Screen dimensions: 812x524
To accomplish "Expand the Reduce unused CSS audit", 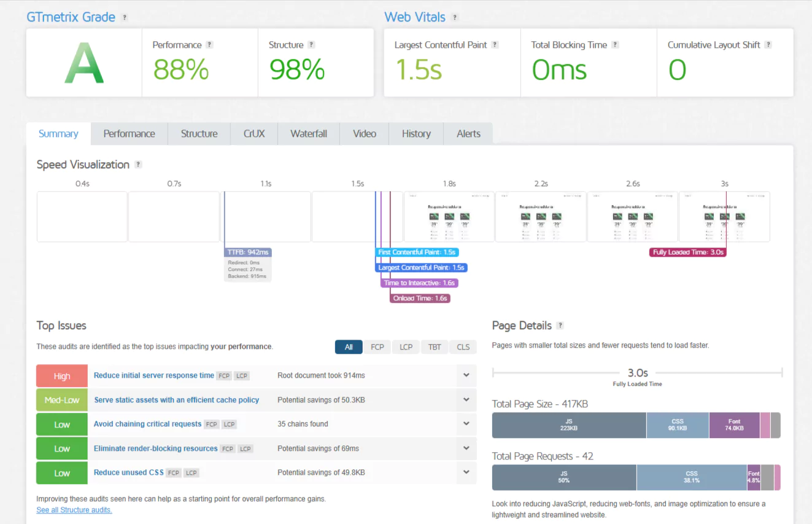I will tap(466, 472).
